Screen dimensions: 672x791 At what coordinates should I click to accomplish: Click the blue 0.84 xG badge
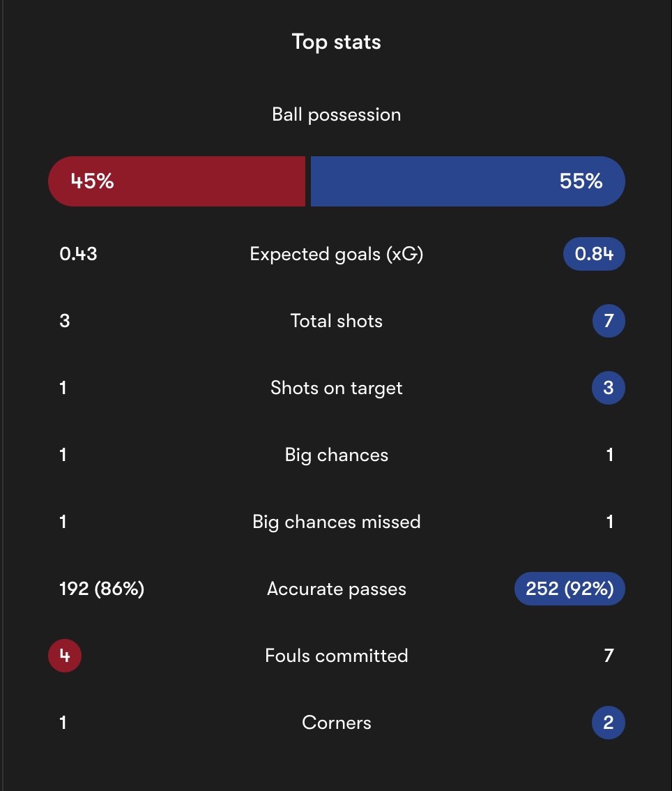click(594, 254)
